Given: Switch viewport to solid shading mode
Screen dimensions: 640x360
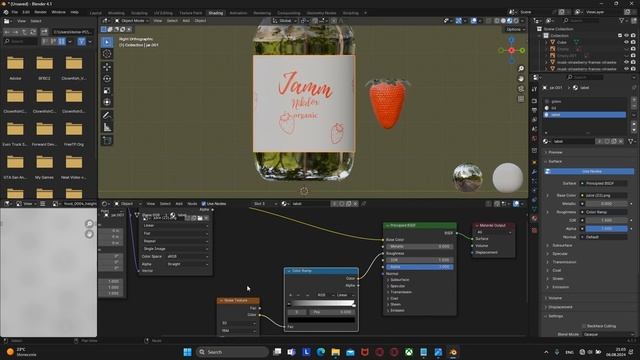Looking at the screenshot, I should [x=503, y=20].
